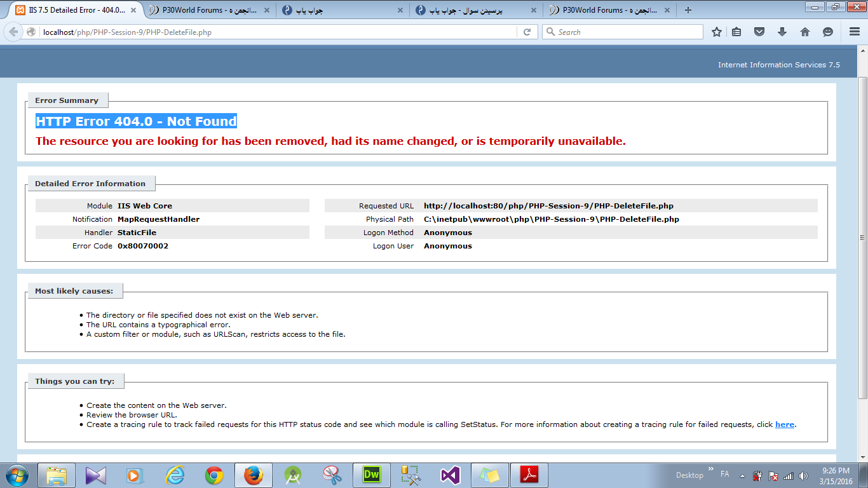
Task: Open the Firefox hamburger menu
Action: pyautogui.click(x=855, y=32)
